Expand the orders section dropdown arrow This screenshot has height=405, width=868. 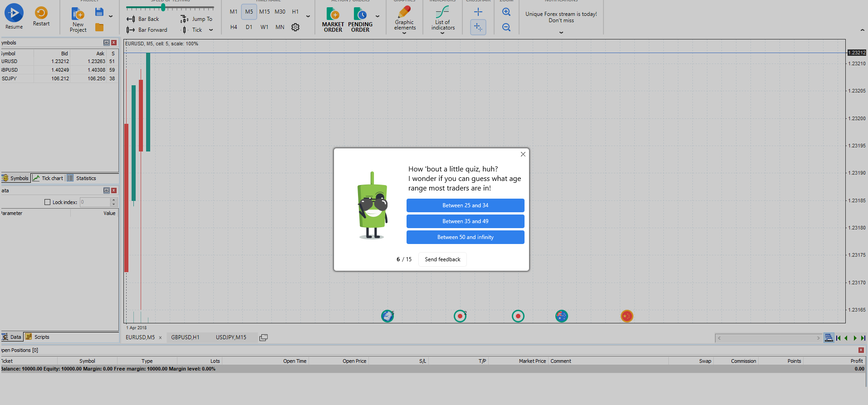[378, 16]
